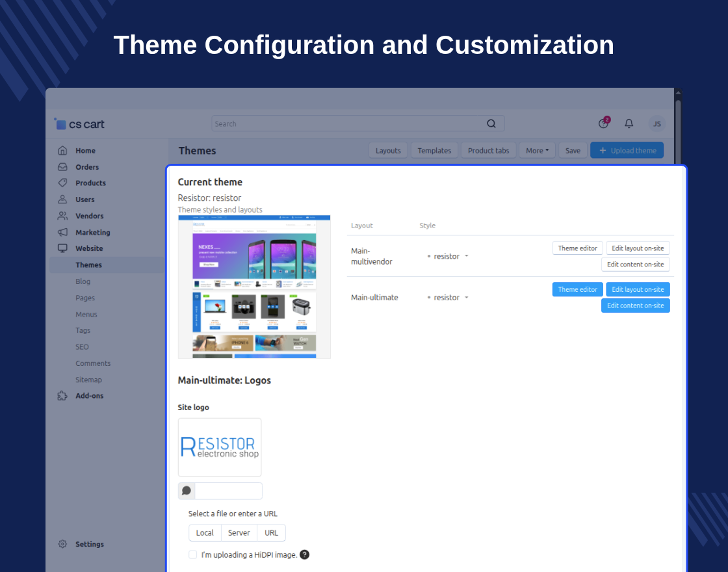Screen dimensions: 728x572
Task: Open the Marketing menu item
Action: (x=93, y=232)
